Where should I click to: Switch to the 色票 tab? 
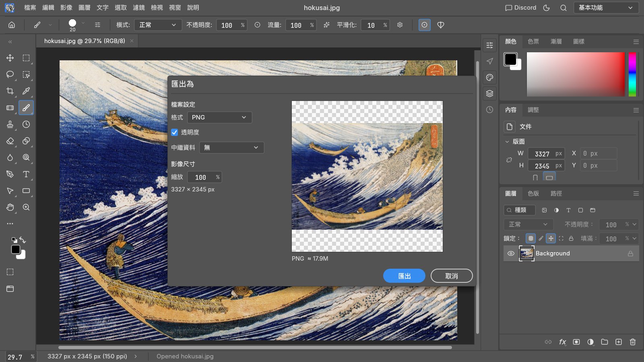[533, 41]
